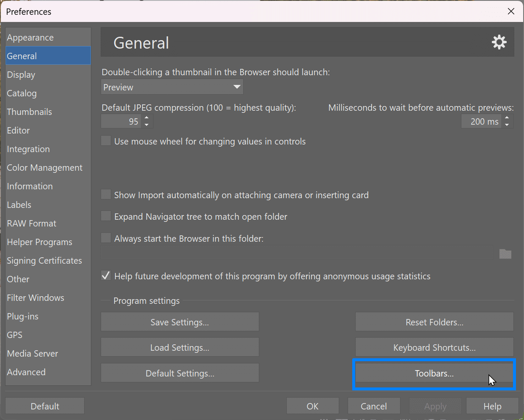524x420 pixels.
Task: Check Show Import automatically on attaching camera
Action: click(x=106, y=194)
